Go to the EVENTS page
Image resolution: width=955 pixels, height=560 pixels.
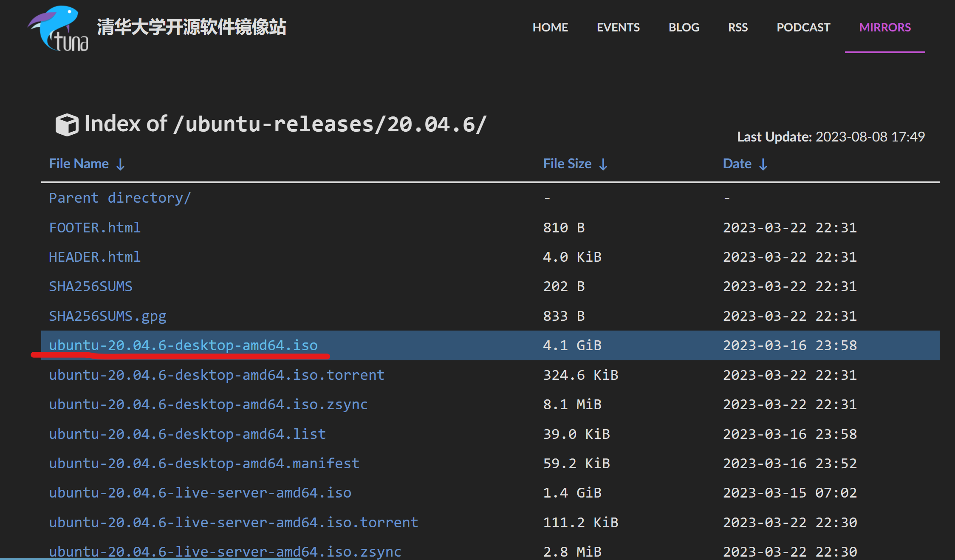618,28
